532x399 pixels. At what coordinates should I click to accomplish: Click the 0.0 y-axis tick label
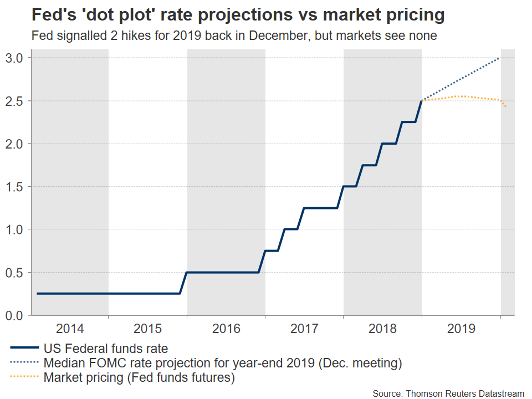tap(15, 315)
